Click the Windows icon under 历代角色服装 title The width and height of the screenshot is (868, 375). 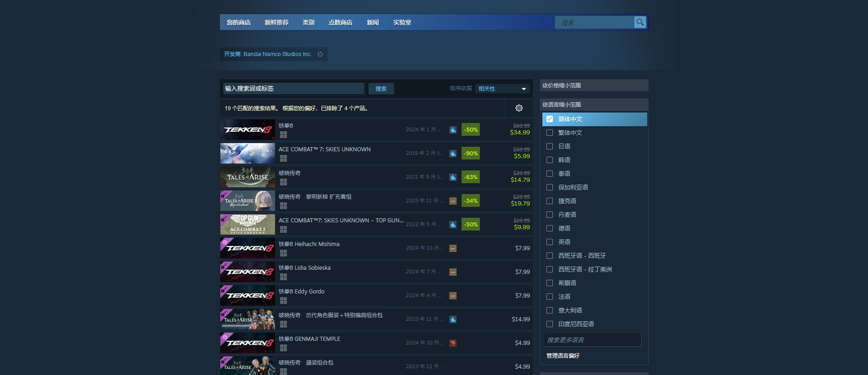coord(283,324)
